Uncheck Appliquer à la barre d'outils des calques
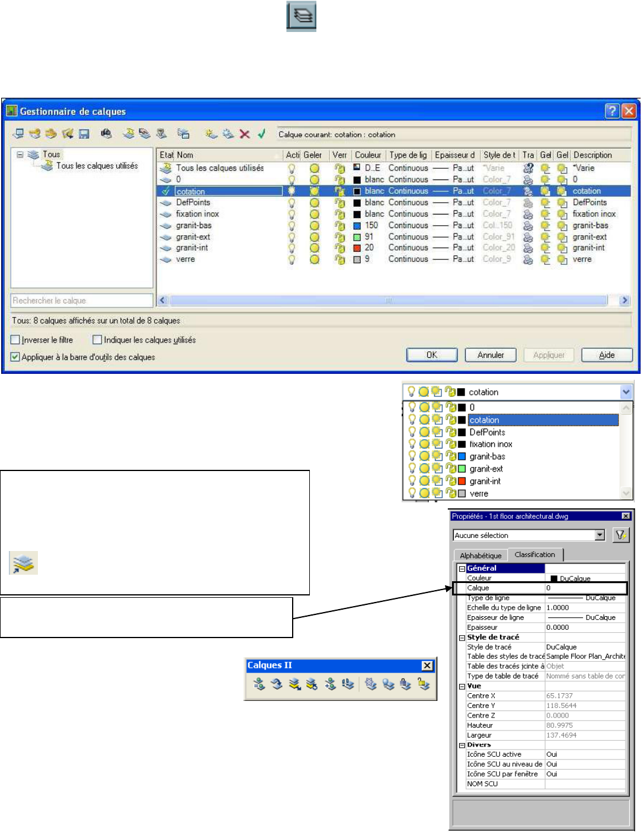This screenshot has height=836, width=644. 15,357
